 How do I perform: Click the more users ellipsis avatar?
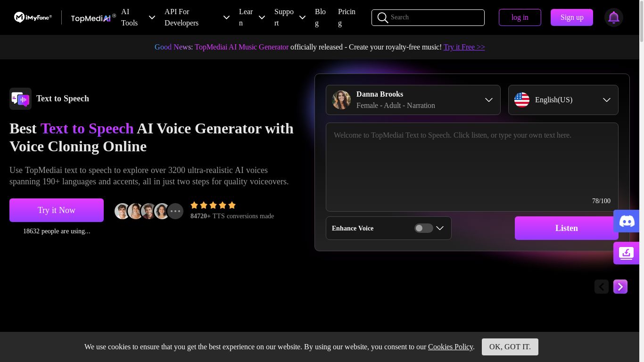coord(175,211)
